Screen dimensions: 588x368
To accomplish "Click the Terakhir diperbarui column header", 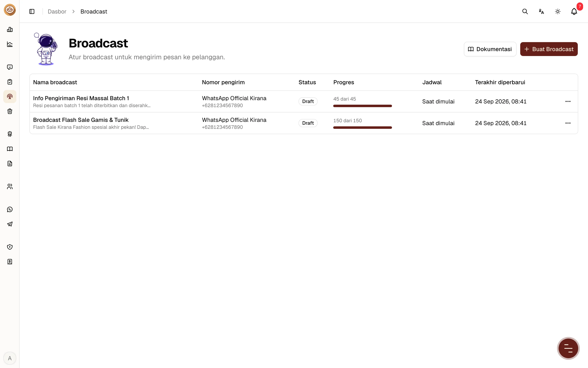I will tap(500, 82).
